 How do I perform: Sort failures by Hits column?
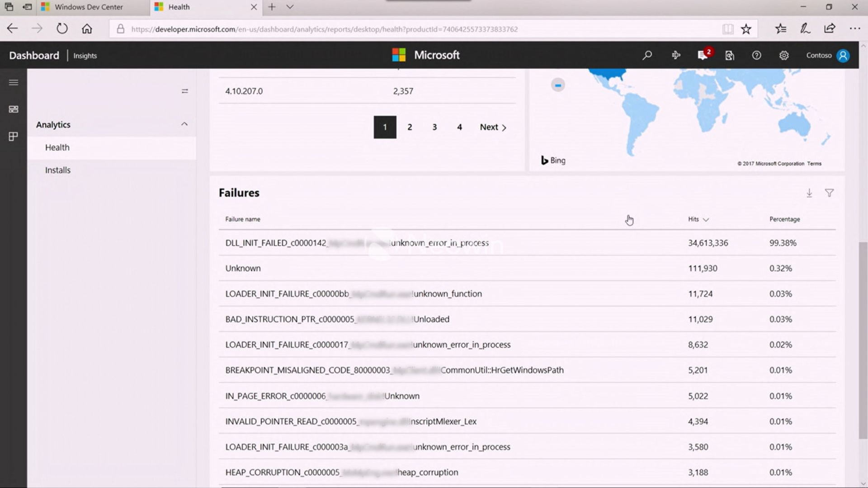click(698, 219)
